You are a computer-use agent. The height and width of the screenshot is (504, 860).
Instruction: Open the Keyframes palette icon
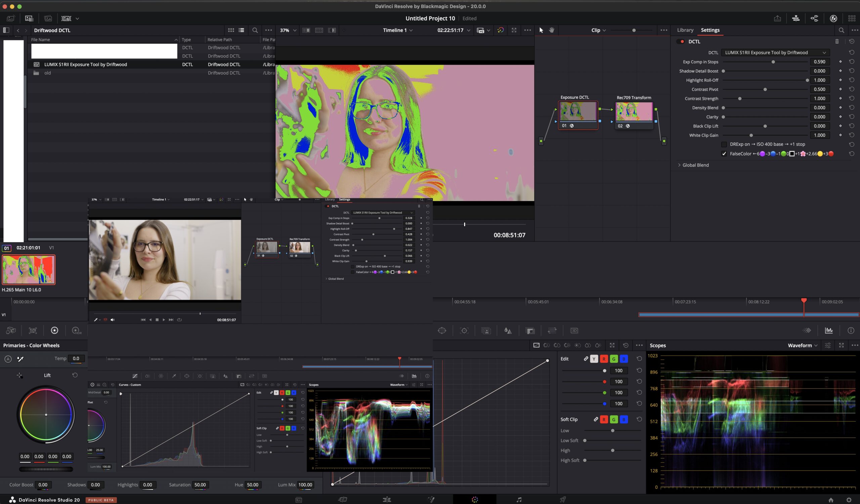click(x=807, y=330)
